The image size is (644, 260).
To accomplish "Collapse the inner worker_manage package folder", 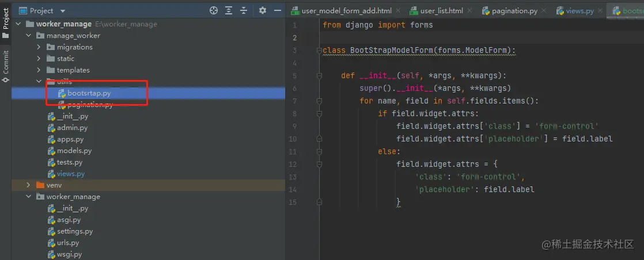I will pos(28,196).
